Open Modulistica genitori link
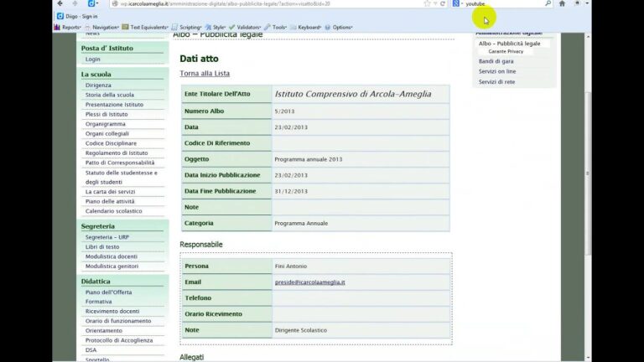Screen dimensions: 644x362 coord(112,266)
